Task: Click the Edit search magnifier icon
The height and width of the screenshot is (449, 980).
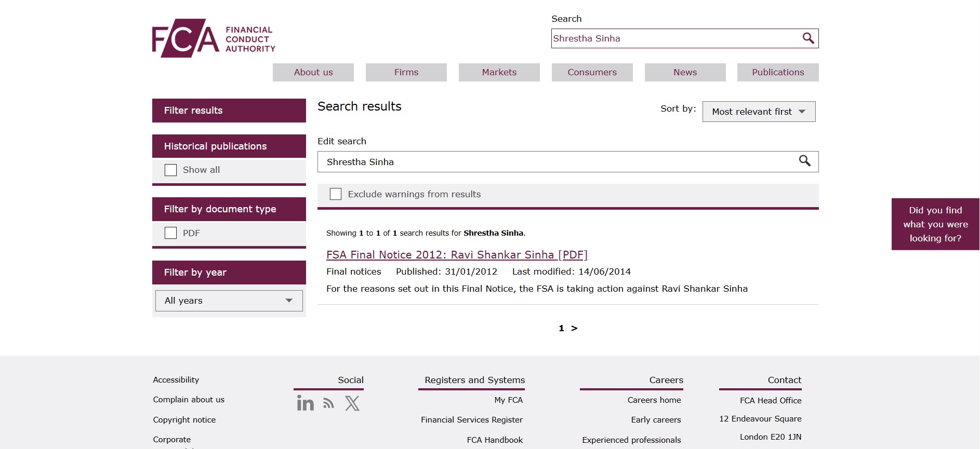Action: (804, 161)
